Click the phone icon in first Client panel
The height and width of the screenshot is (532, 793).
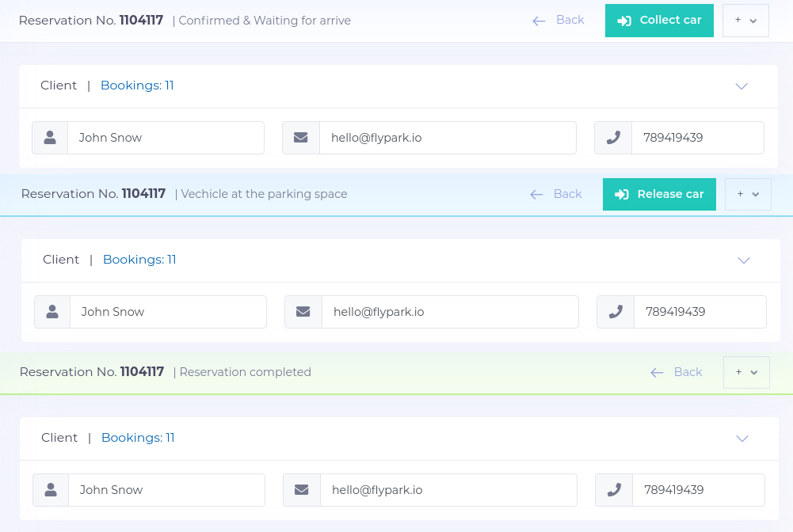click(x=613, y=138)
